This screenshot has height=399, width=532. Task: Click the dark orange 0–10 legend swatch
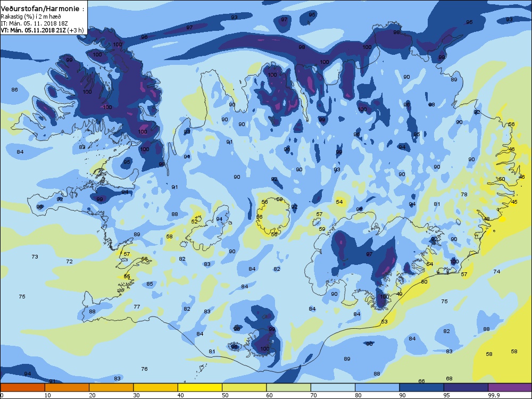(x=22, y=387)
